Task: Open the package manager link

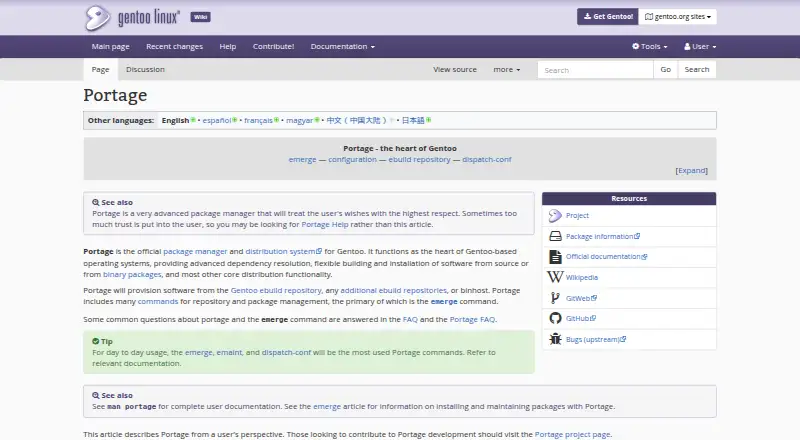Action: [x=195, y=251]
